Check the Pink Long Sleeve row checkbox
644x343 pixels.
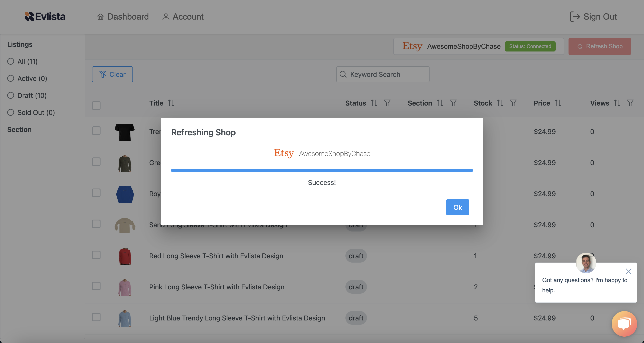tap(96, 286)
